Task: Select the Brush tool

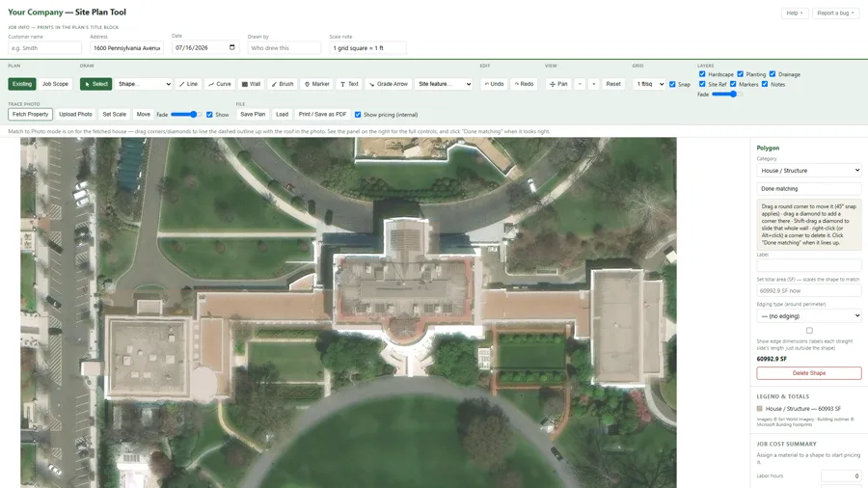Action: [x=283, y=84]
